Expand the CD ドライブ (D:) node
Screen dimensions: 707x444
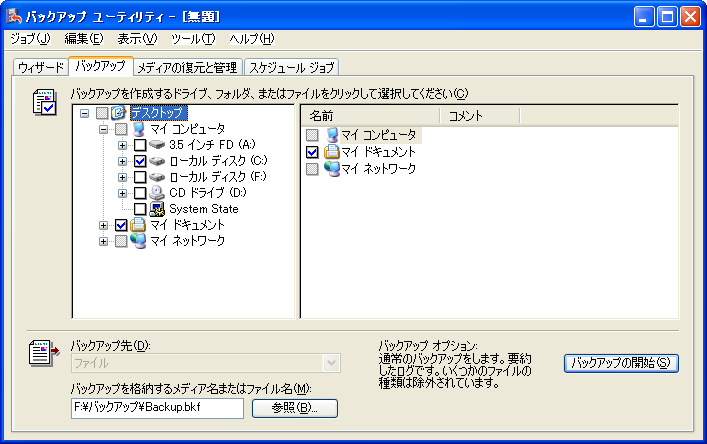[x=122, y=193]
